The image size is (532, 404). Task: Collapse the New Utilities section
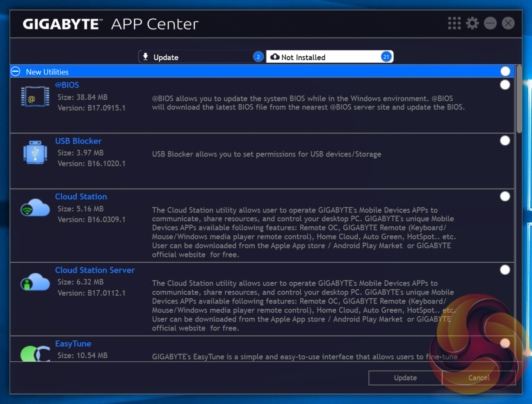click(15, 71)
